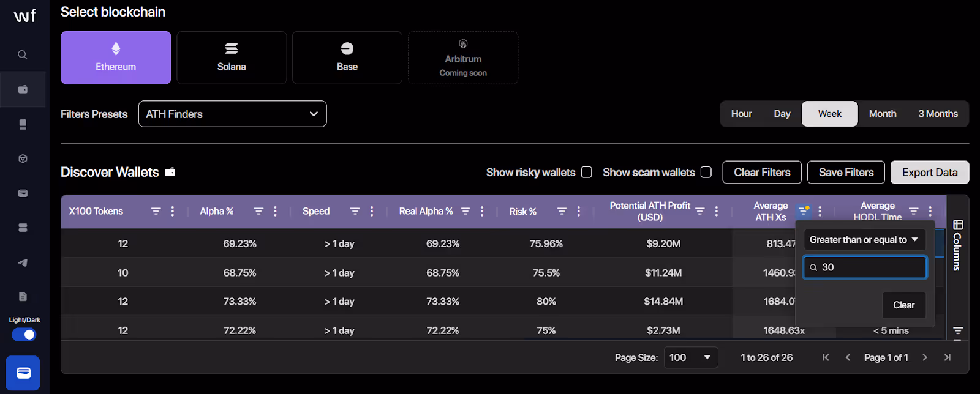Select the Solana blockchain tab

click(232, 58)
